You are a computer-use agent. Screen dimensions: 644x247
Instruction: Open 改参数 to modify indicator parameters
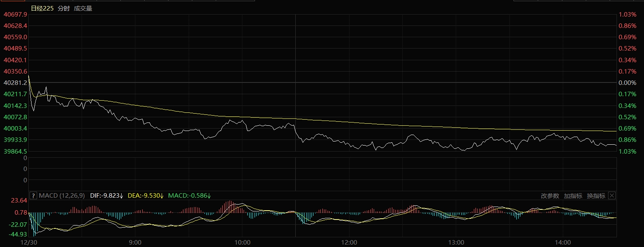pos(550,196)
